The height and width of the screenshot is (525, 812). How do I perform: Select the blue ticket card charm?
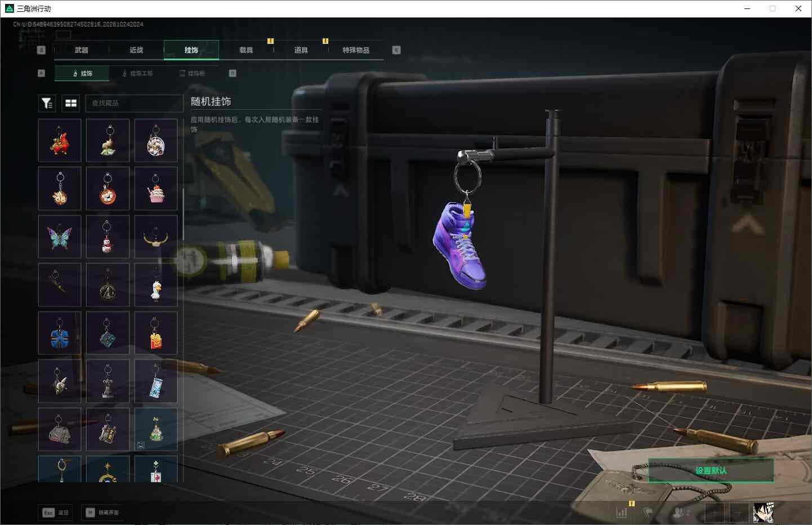click(156, 381)
